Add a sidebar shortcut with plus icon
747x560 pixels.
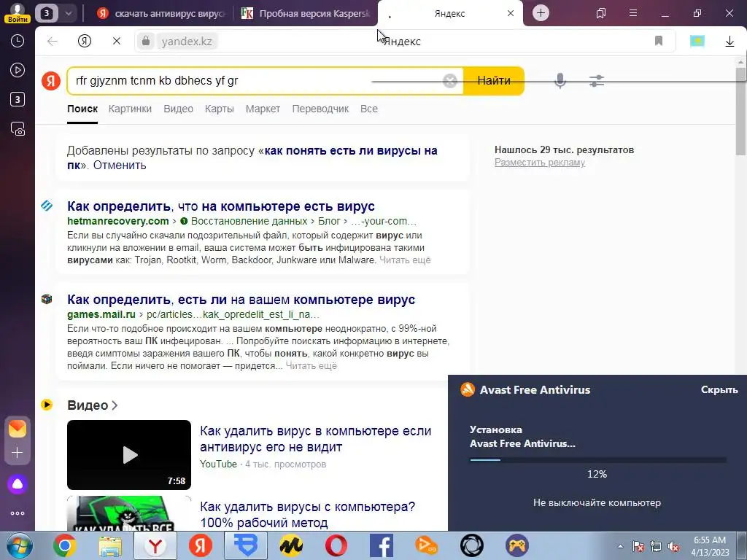pyautogui.click(x=18, y=452)
